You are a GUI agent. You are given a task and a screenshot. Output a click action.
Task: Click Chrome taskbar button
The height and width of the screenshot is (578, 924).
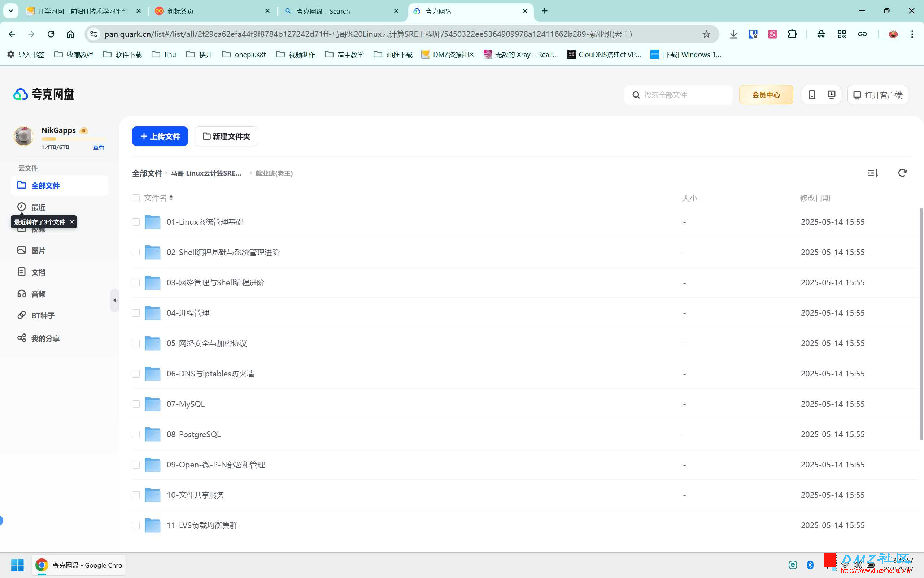click(x=79, y=565)
